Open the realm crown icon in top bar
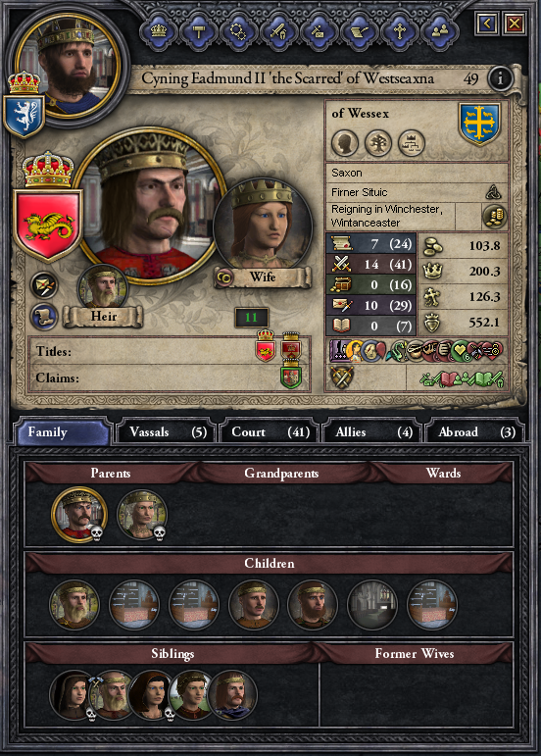This screenshot has height=756, width=541. point(159,31)
